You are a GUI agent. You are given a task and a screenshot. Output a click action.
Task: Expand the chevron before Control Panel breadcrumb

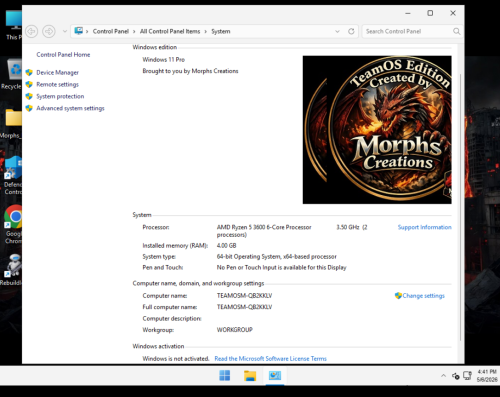coord(87,32)
